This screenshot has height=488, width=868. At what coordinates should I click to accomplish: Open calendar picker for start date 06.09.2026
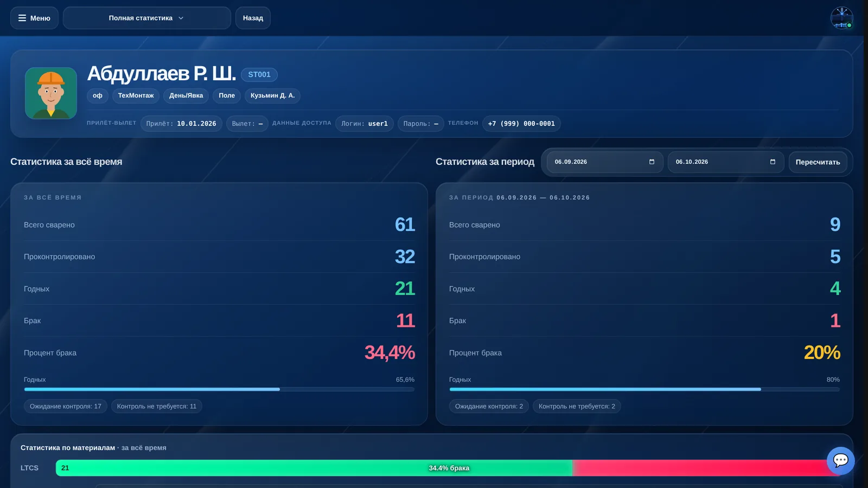coord(652,162)
